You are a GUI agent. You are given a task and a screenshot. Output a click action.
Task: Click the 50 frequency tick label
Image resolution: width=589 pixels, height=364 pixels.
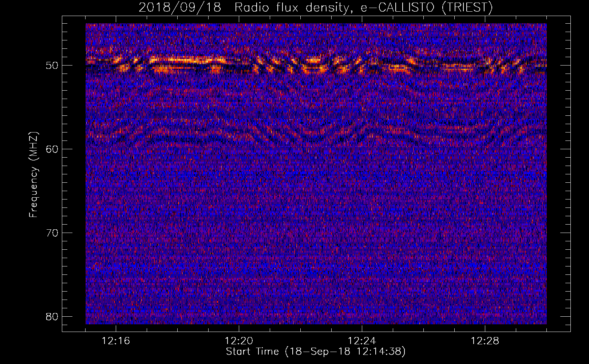52,66
